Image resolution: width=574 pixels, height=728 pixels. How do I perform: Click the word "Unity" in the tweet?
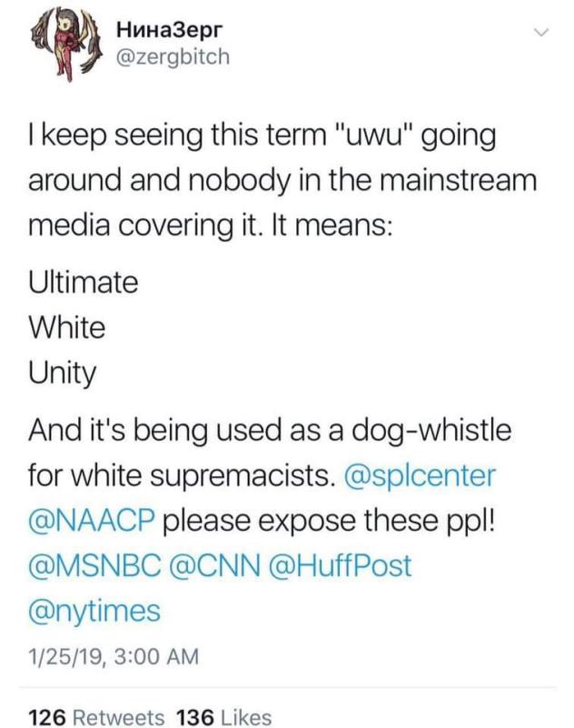63,373
